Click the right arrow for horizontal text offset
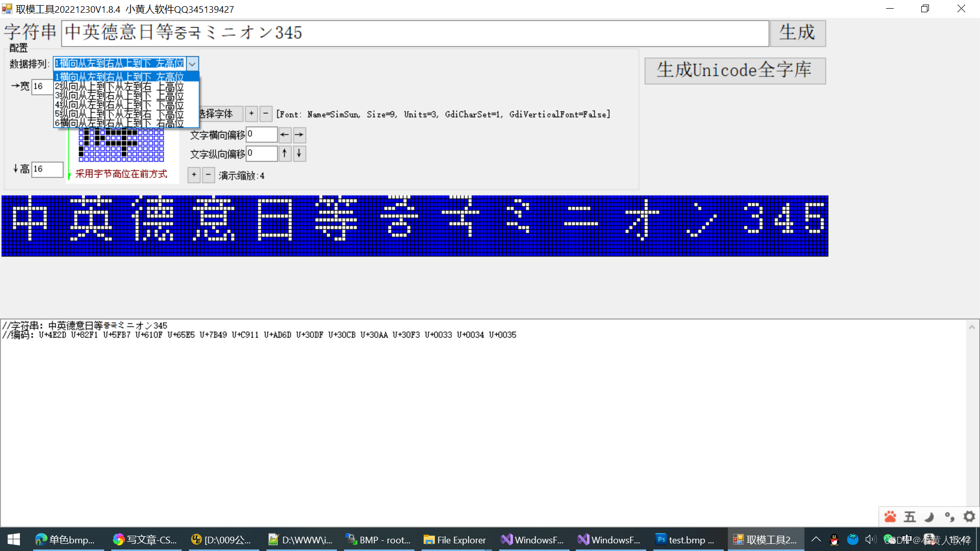 (x=300, y=135)
